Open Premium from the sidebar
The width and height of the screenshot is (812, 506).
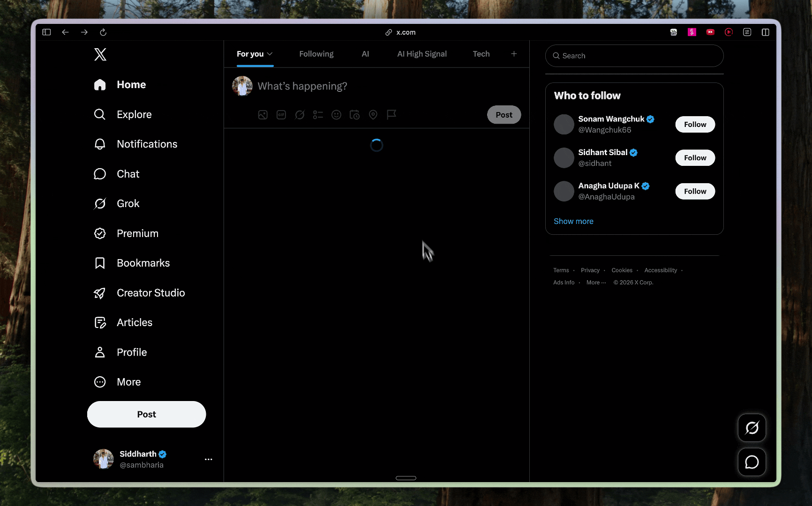click(126, 233)
